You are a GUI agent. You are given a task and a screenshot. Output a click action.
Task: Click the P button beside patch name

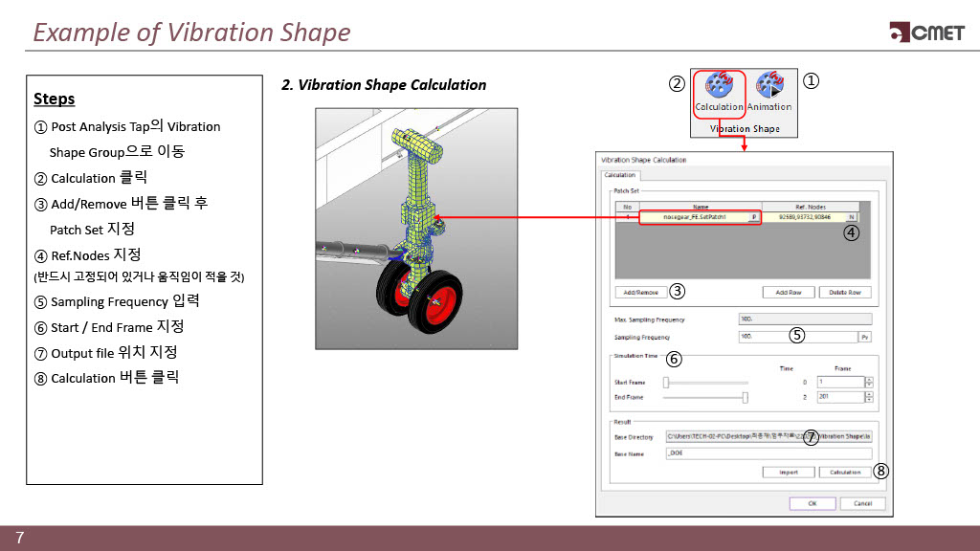[x=753, y=217]
